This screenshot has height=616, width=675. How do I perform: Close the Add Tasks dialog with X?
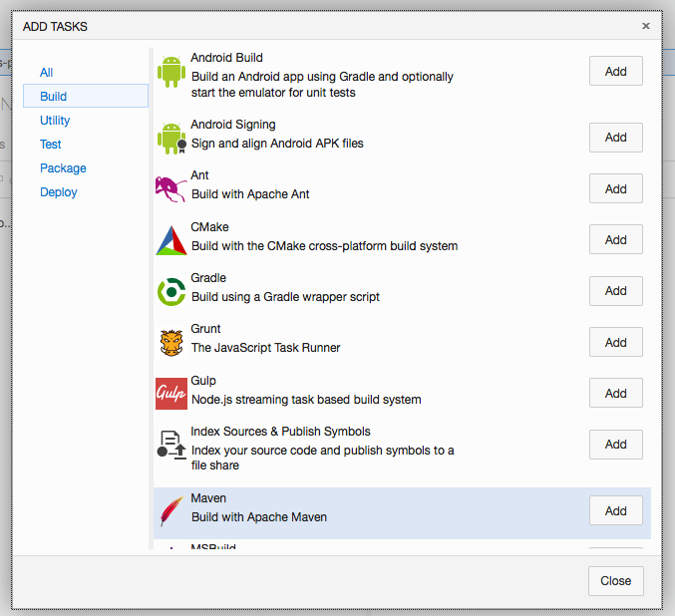click(646, 26)
